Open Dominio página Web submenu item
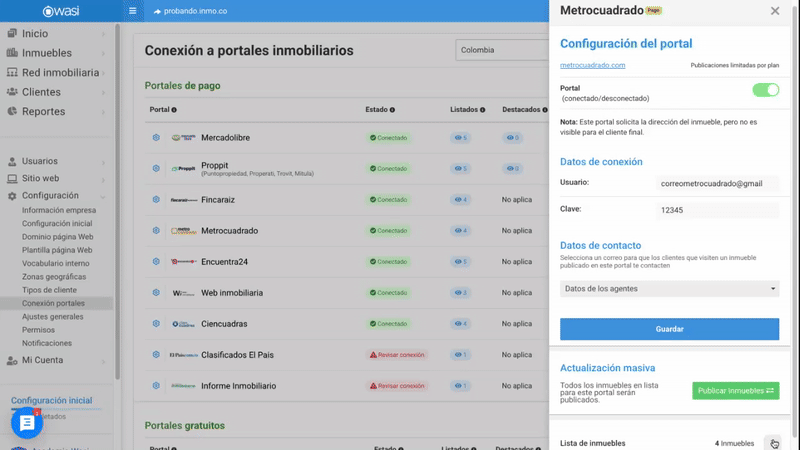Viewport: 800px width, 450px height. pos(58,237)
